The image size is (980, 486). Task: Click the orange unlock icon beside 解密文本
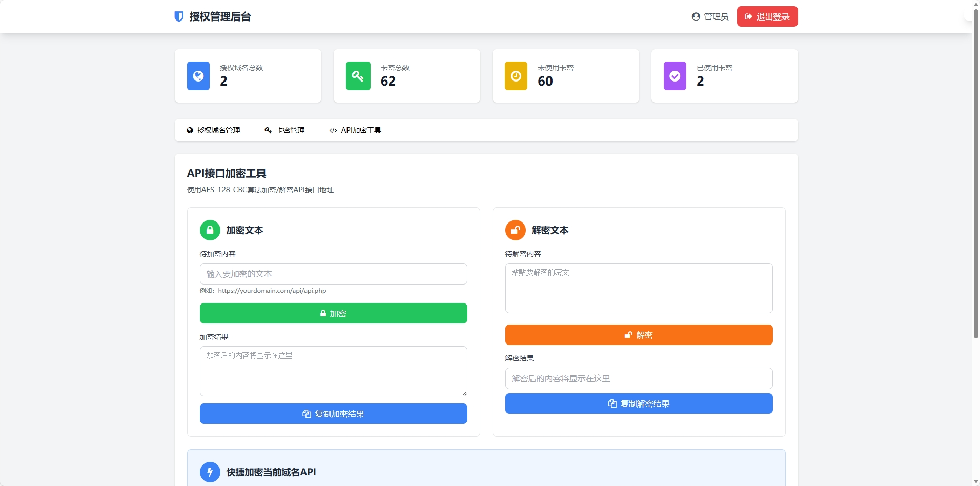515,230
